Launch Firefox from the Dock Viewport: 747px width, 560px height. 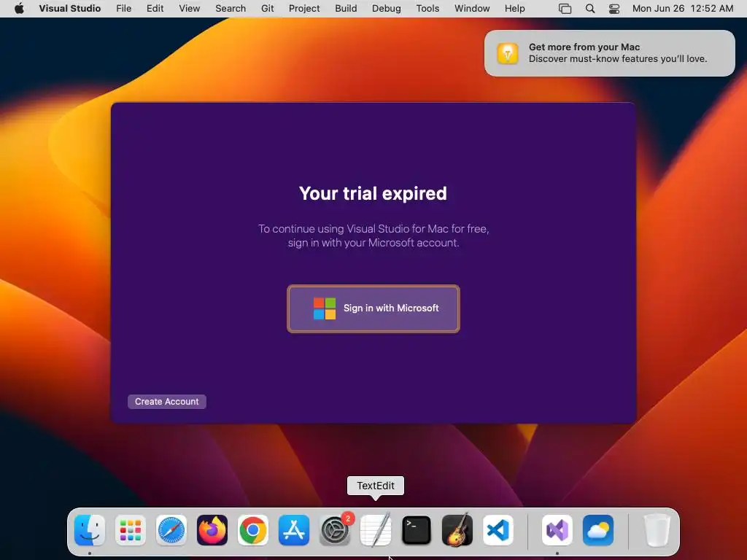click(x=212, y=530)
